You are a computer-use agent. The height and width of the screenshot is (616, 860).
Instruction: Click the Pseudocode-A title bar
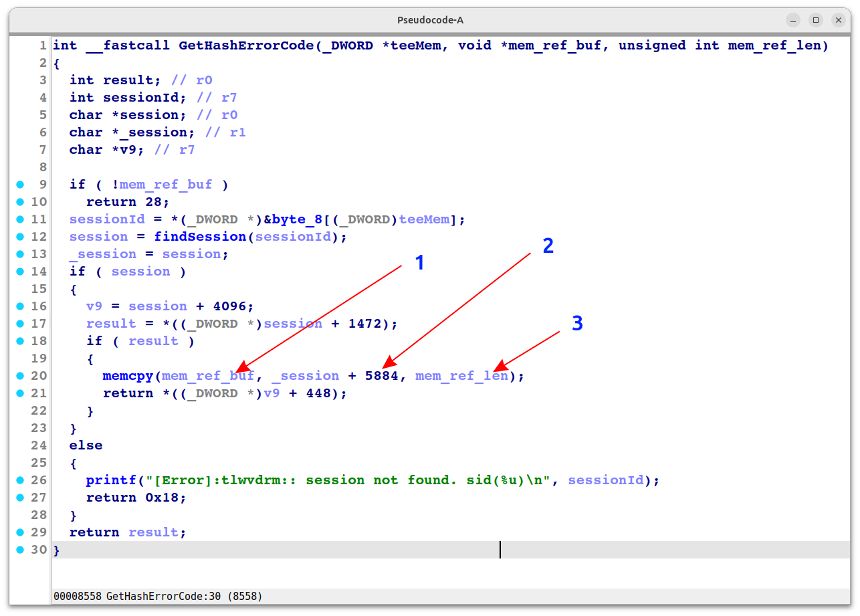coord(430,19)
